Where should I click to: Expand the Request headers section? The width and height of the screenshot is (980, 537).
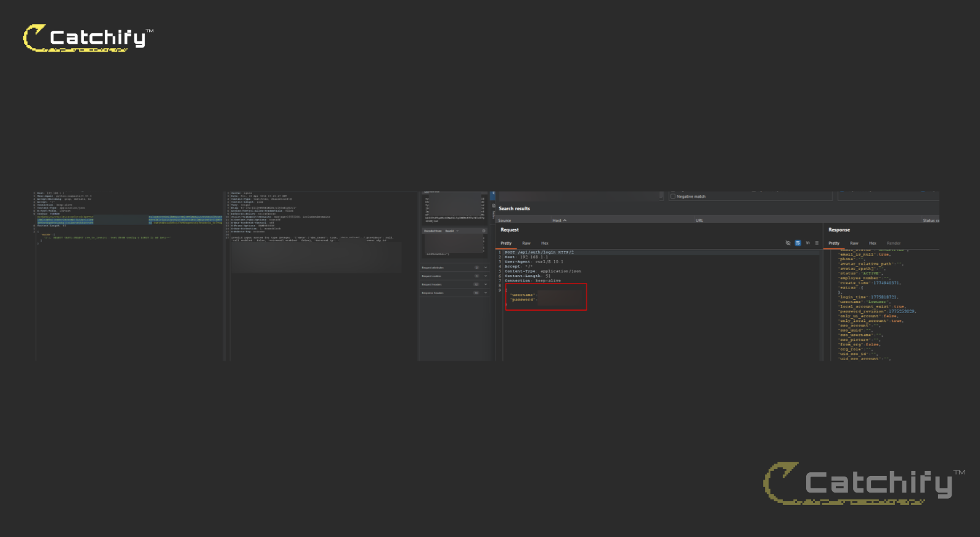(x=454, y=284)
